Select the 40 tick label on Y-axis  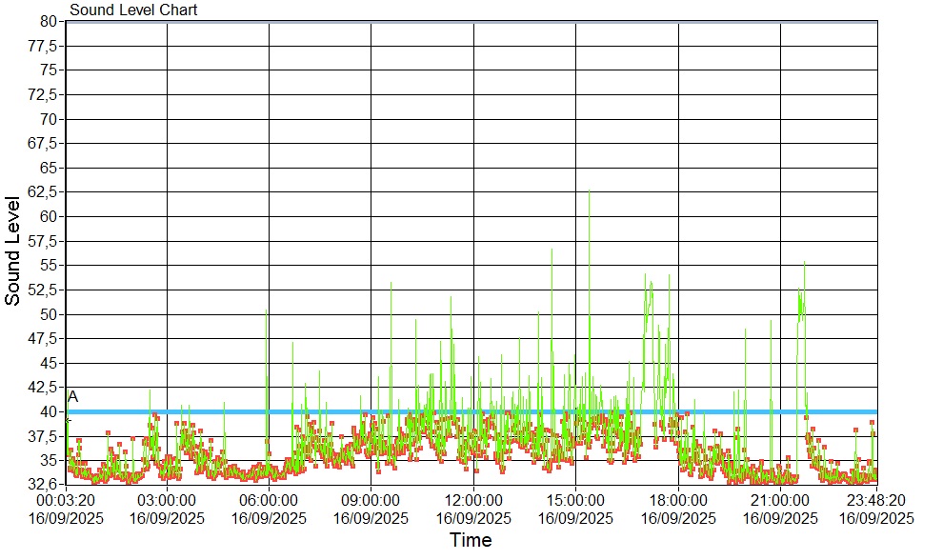[50, 411]
